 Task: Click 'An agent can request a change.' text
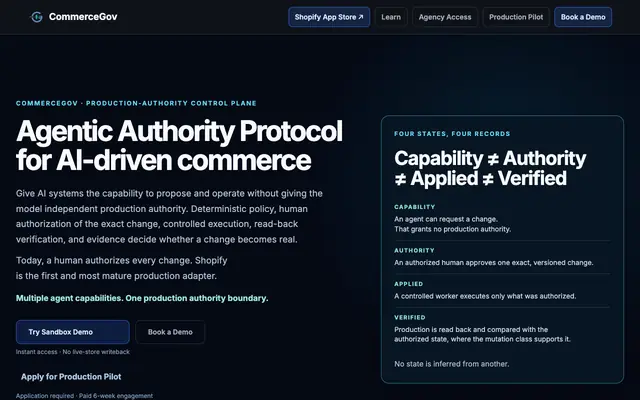tap(446, 219)
